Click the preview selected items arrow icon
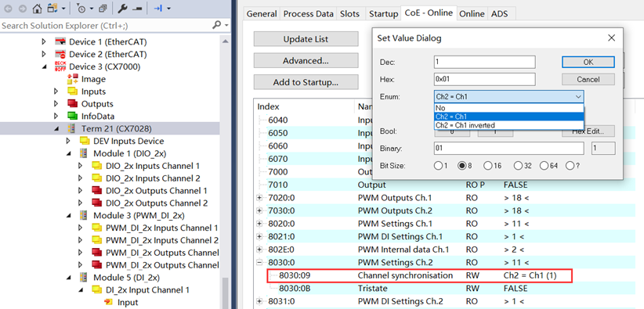 click(x=158, y=8)
